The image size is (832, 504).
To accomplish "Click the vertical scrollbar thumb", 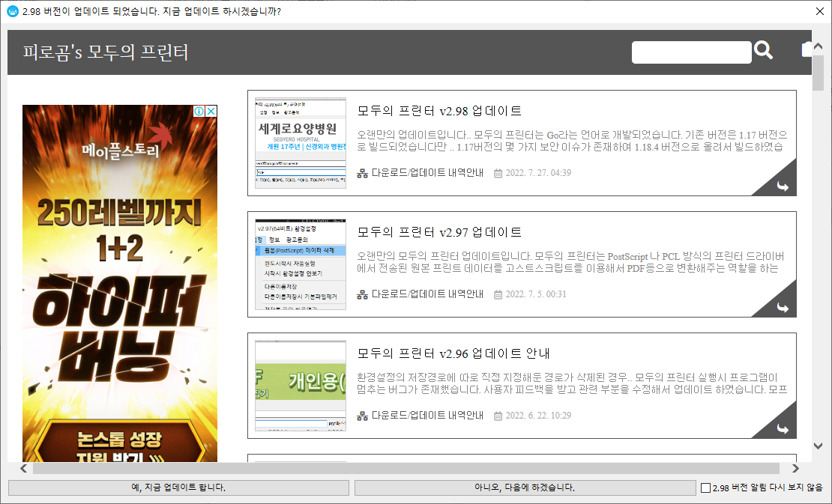I will 818,73.
